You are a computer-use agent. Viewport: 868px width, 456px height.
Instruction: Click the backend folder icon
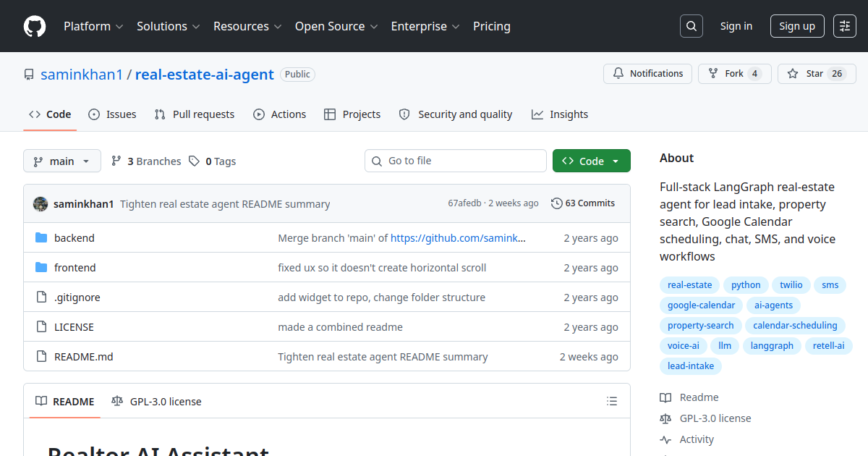[x=41, y=237]
